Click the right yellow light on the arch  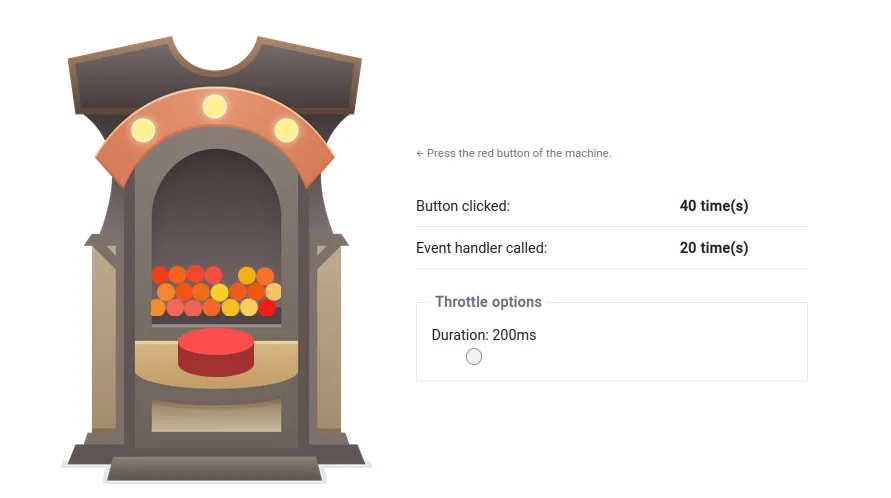coord(286,130)
